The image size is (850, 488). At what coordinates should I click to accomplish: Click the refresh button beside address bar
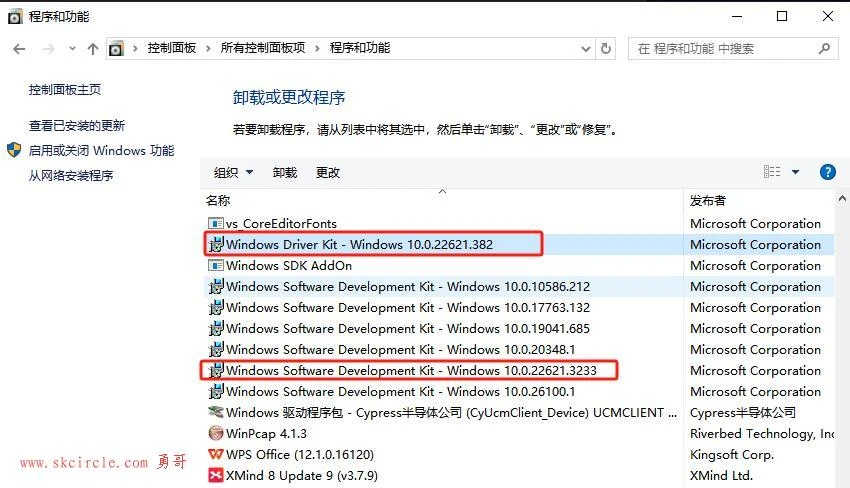click(x=606, y=48)
